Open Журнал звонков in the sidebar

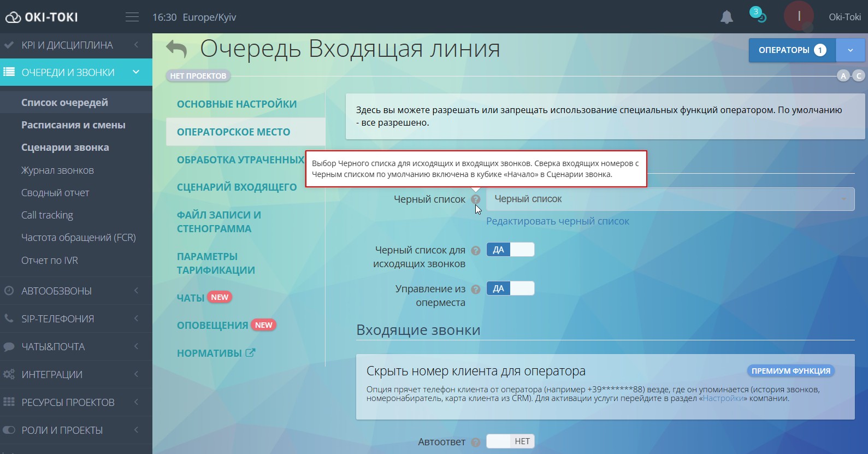click(x=57, y=170)
